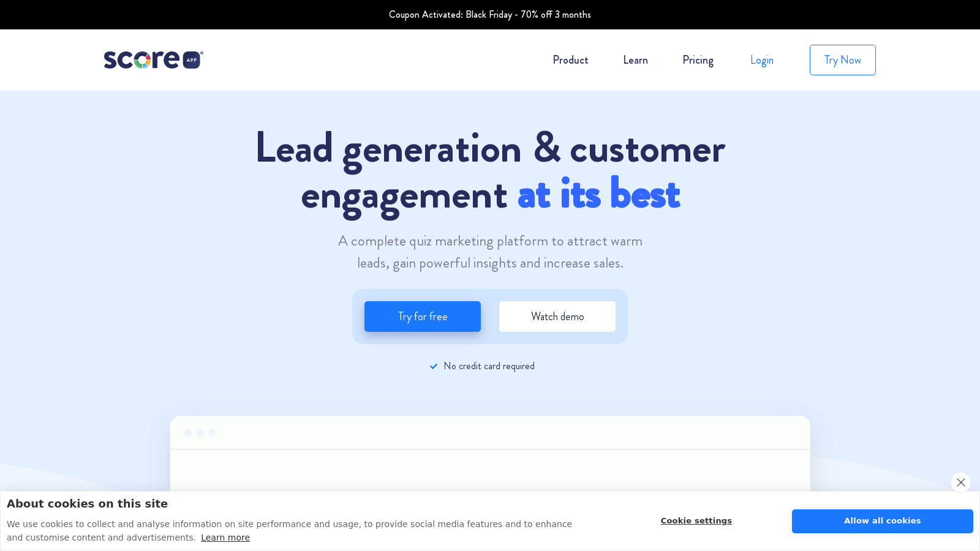Click the ScoreApp logo
This screenshot has width=980, height=551.
point(153,59)
